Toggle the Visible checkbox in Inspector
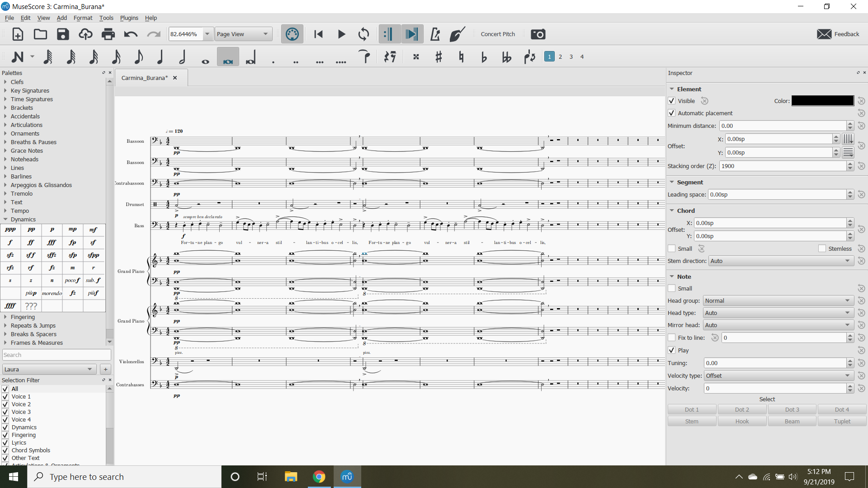Screen dimensions: 868x488 [672, 100]
